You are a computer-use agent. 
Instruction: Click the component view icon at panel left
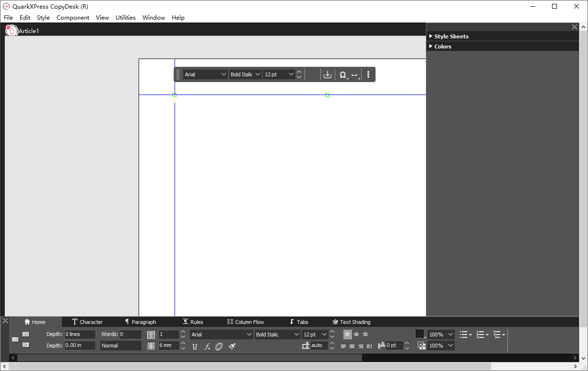(15, 339)
